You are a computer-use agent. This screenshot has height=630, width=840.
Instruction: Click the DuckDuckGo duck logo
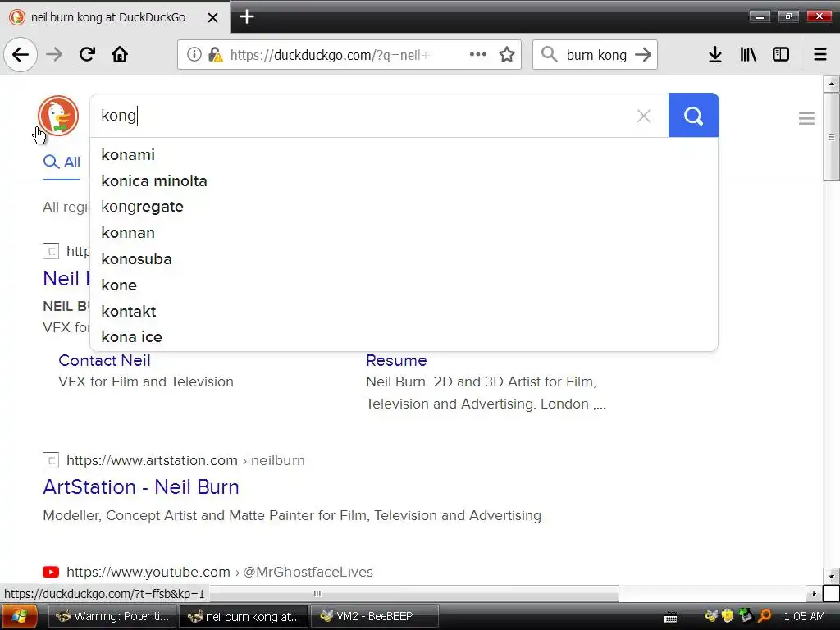[58, 116]
